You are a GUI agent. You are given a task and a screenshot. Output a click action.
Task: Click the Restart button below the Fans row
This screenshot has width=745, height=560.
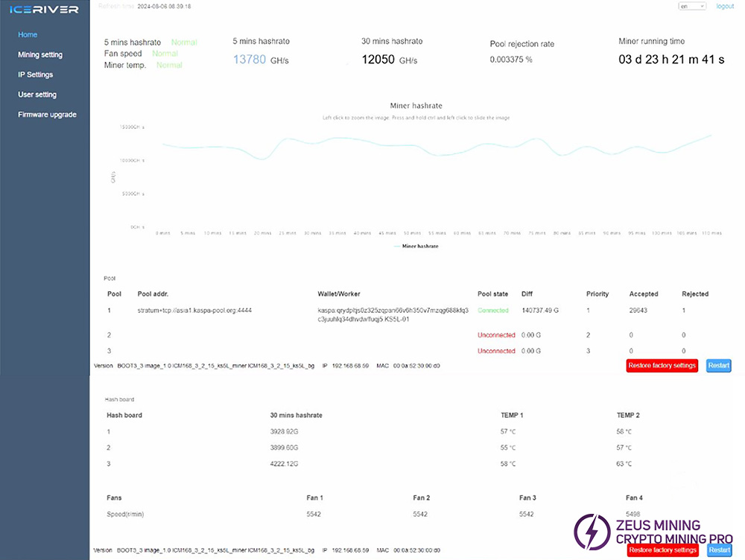(719, 550)
